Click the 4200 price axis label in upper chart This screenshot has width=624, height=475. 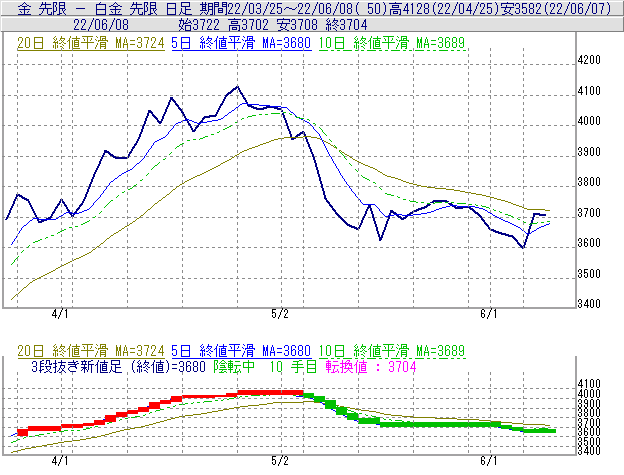point(589,60)
